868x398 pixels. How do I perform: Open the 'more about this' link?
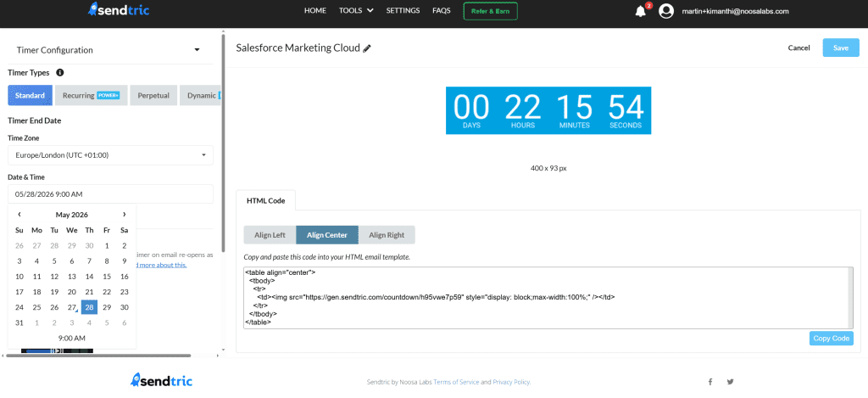[162, 265]
